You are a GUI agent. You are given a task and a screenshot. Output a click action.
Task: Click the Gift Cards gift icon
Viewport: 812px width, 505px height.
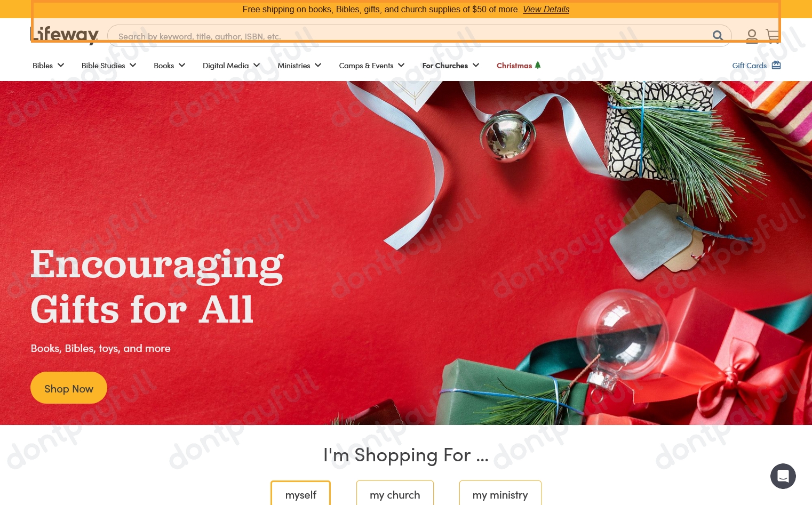click(x=776, y=65)
